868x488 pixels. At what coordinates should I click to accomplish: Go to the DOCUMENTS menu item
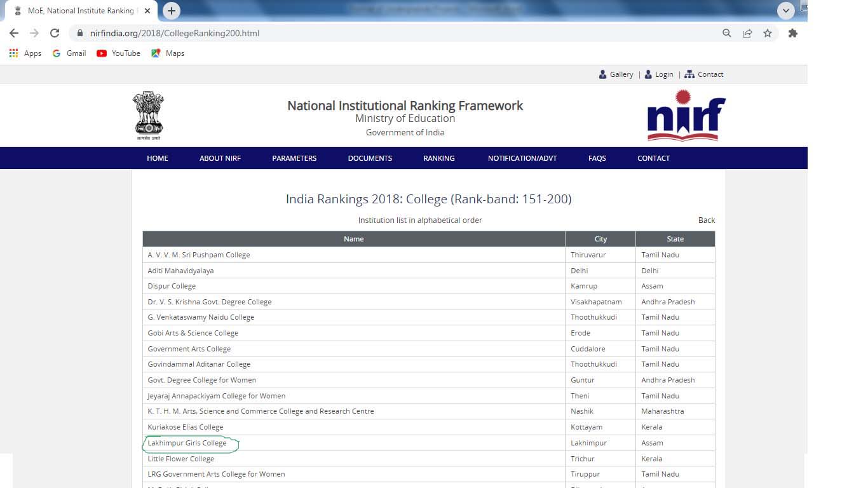pos(370,158)
